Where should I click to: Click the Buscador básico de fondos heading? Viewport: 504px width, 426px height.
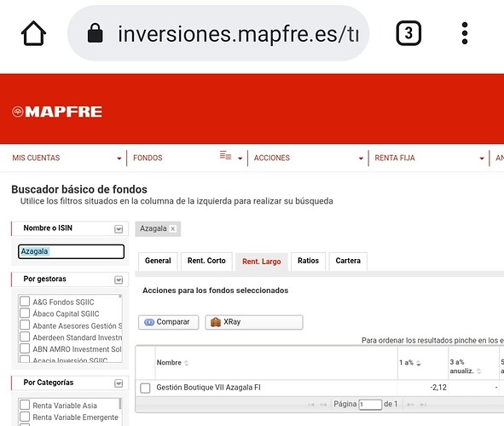tap(79, 189)
